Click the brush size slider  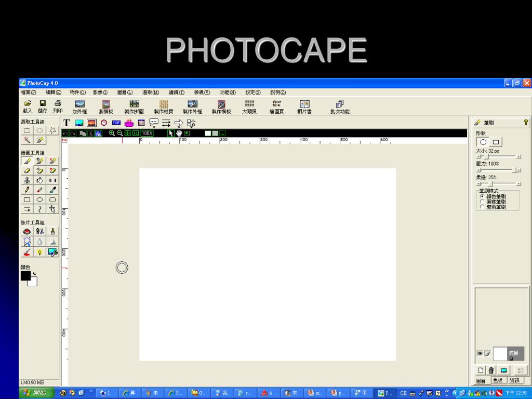tap(498, 156)
